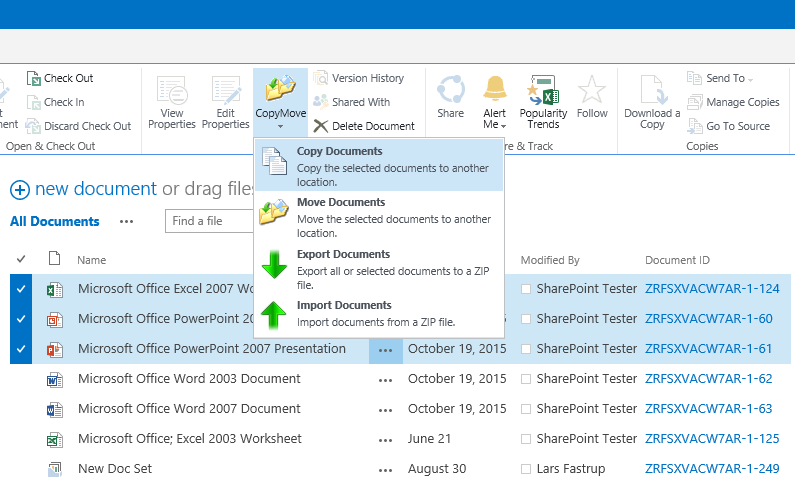Click the August 30 modified date
Screen dimensions: 795x492
pos(437,469)
